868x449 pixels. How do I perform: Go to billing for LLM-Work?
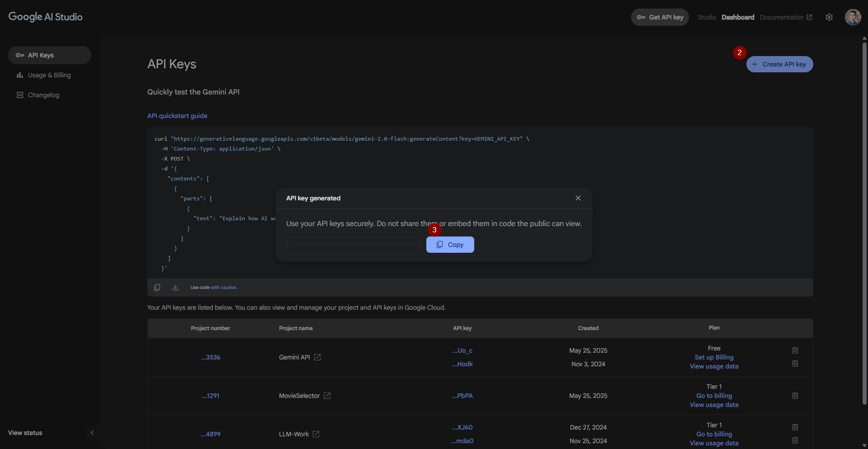pos(714,434)
